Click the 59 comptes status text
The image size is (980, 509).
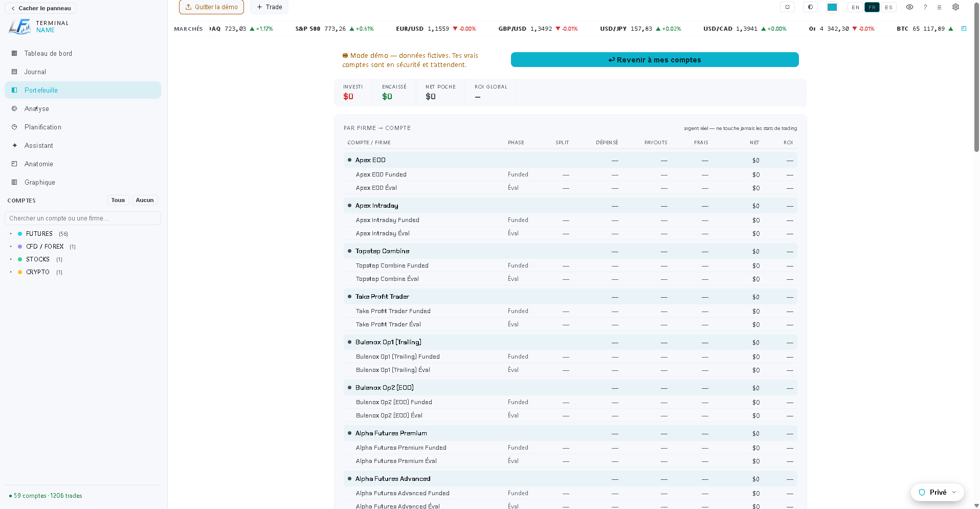tap(46, 496)
